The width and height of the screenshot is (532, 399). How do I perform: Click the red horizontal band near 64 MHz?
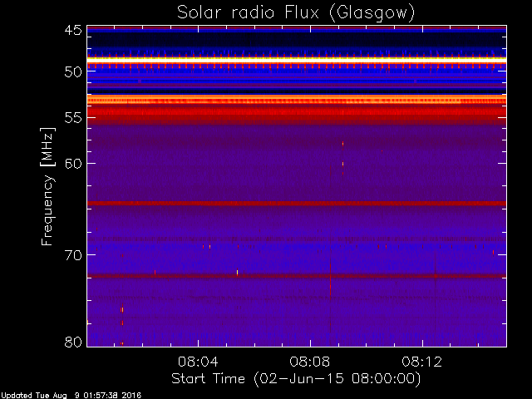(297, 204)
